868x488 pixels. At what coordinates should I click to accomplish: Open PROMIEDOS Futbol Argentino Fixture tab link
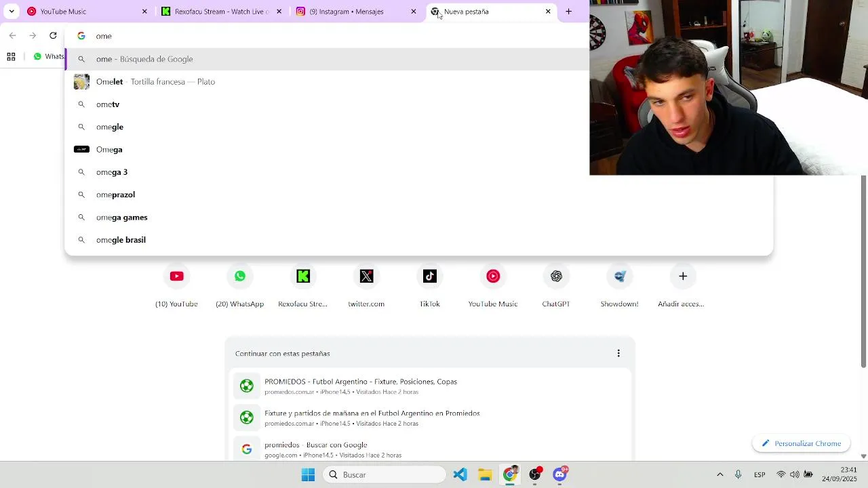tap(429, 386)
